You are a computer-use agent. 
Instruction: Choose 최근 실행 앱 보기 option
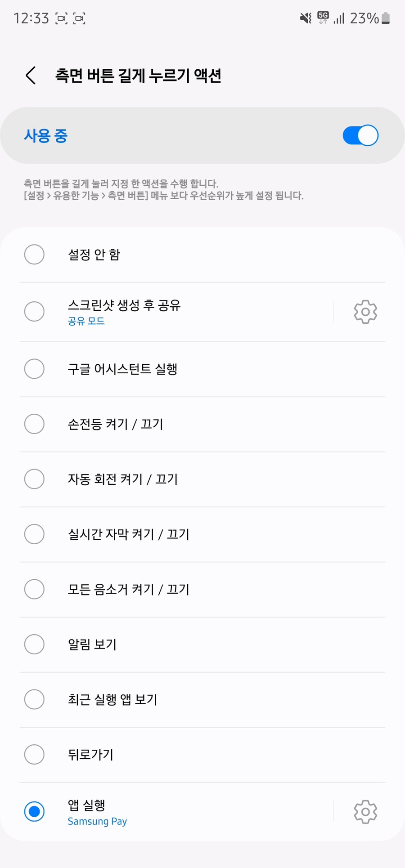pos(202,699)
